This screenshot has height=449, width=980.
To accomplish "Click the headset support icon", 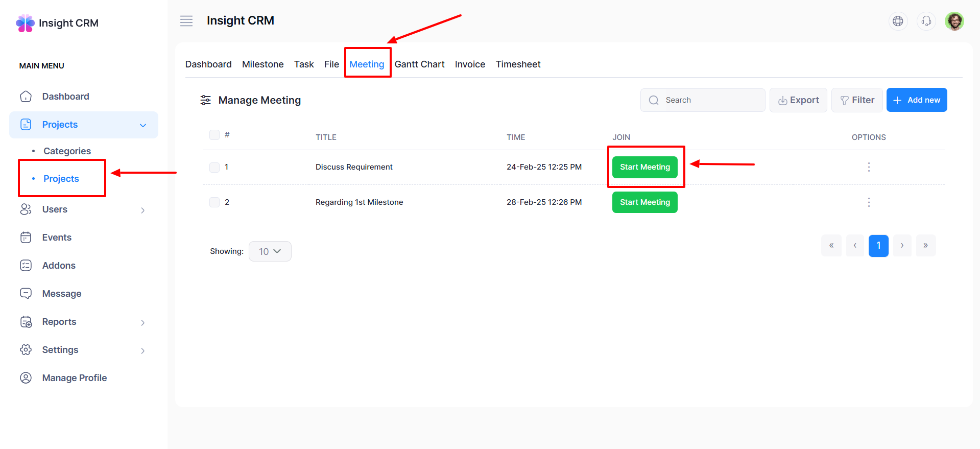I will tap(926, 21).
